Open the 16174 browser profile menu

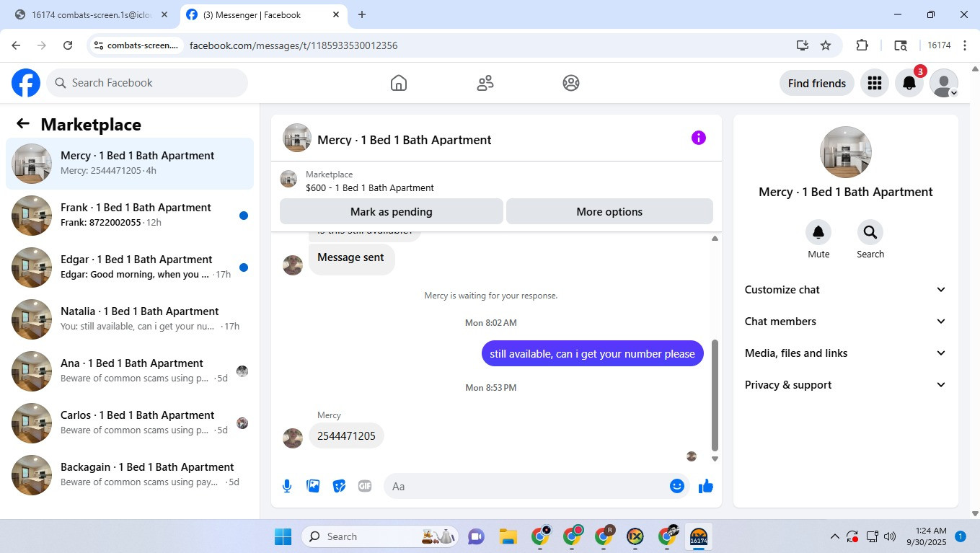tap(939, 45)
